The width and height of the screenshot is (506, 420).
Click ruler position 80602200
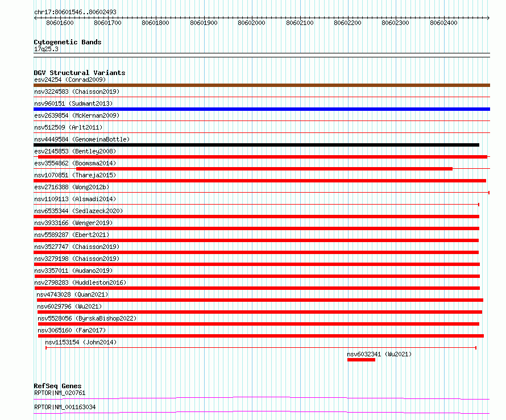[x=347, y=23]
